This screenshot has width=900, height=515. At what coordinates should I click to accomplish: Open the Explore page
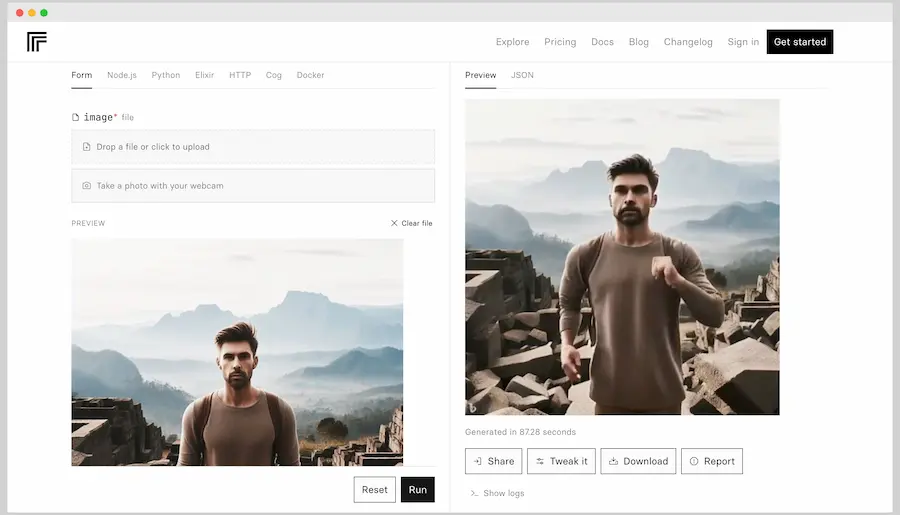click(513, 42)
